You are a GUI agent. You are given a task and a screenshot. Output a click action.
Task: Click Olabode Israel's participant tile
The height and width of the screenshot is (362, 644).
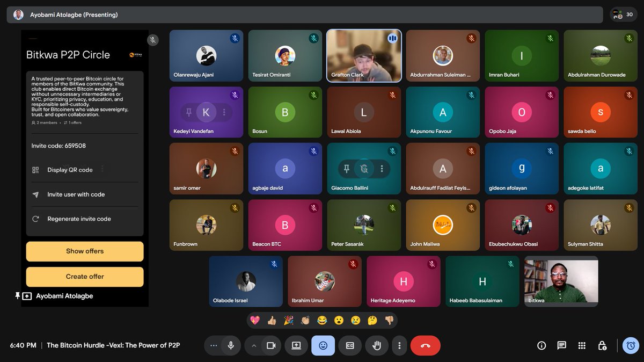(x=246, y=281)
